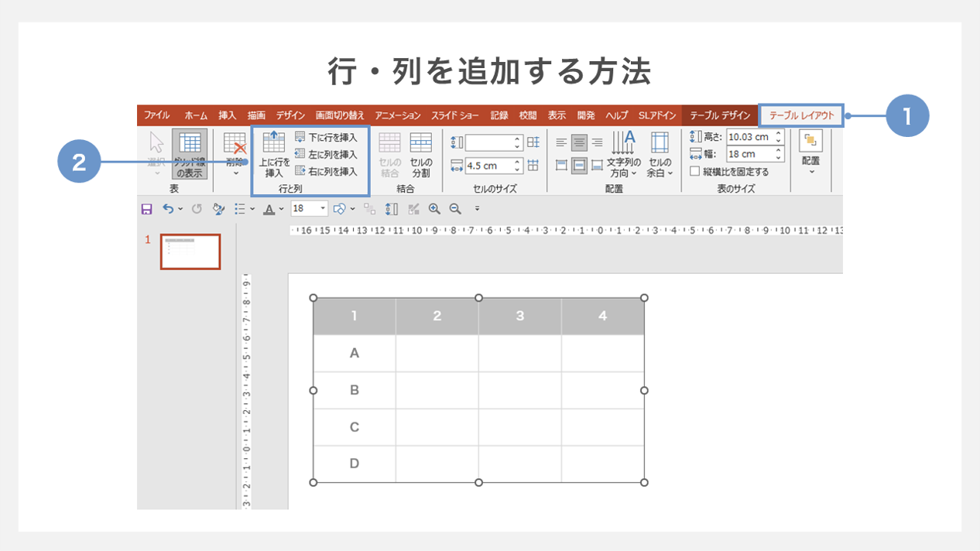The height and width of the screenshot is (551, 980).
Task: Open the shapes dropdown arrow
Action: 352,209
